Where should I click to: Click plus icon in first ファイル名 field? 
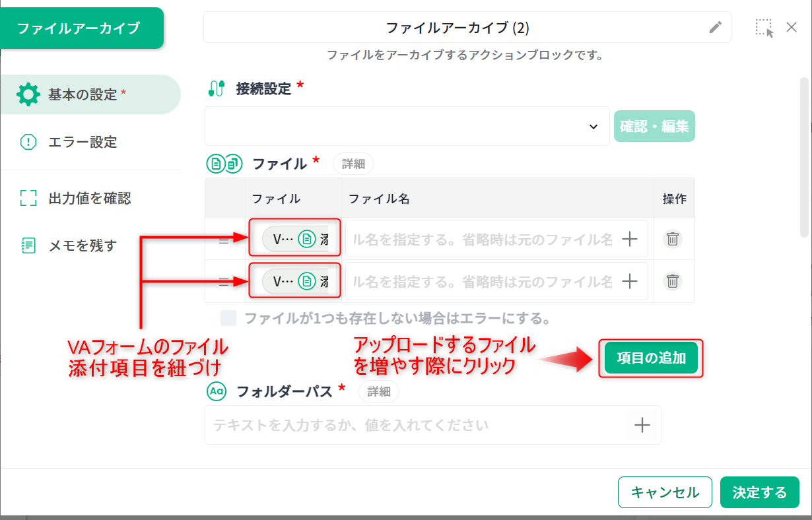tap(630, 239)
